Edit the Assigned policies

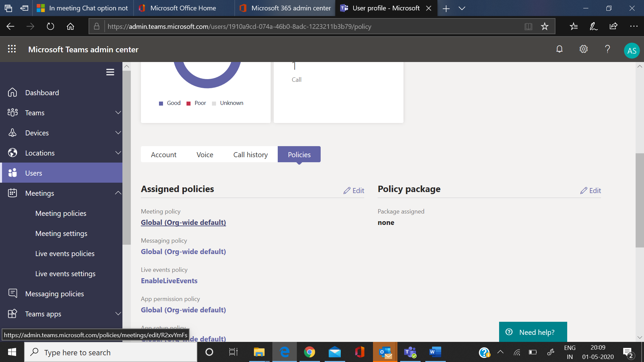pos(354,190)
